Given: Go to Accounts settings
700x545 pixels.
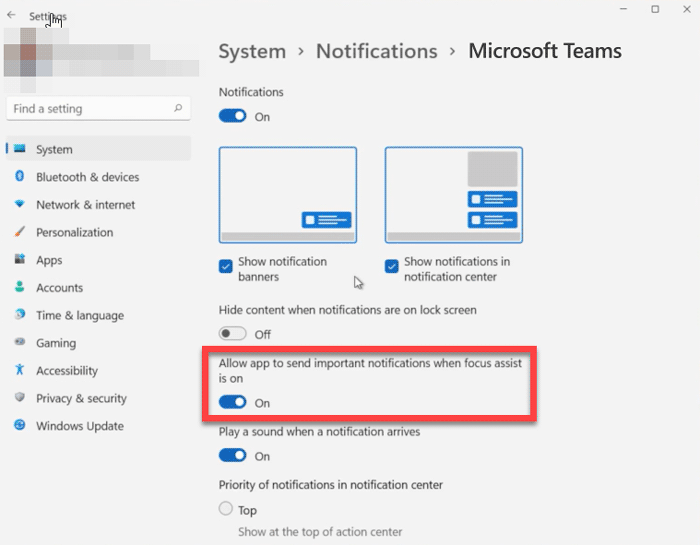Looking at the screenshot, I should click(98, 287).
